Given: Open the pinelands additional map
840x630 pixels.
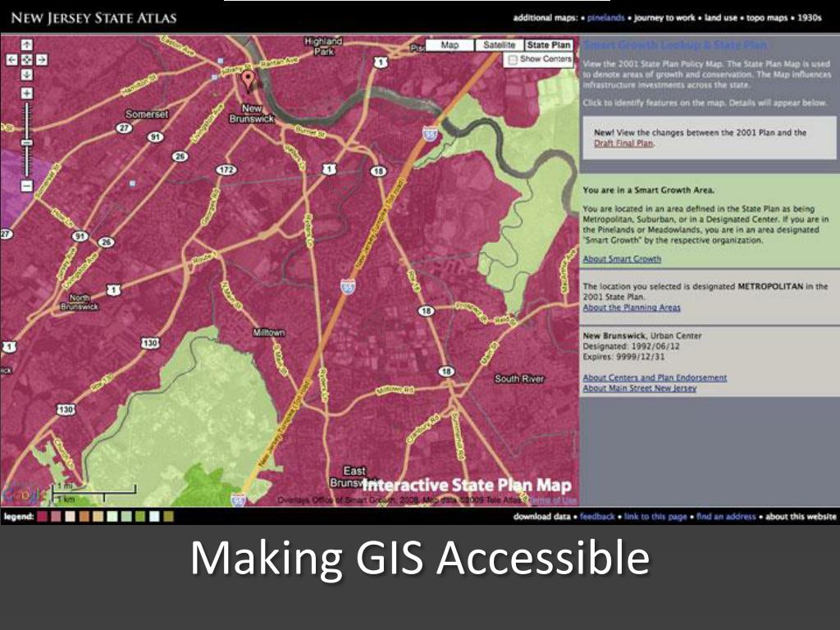Looking at the screenshot, I should [606, 18].
